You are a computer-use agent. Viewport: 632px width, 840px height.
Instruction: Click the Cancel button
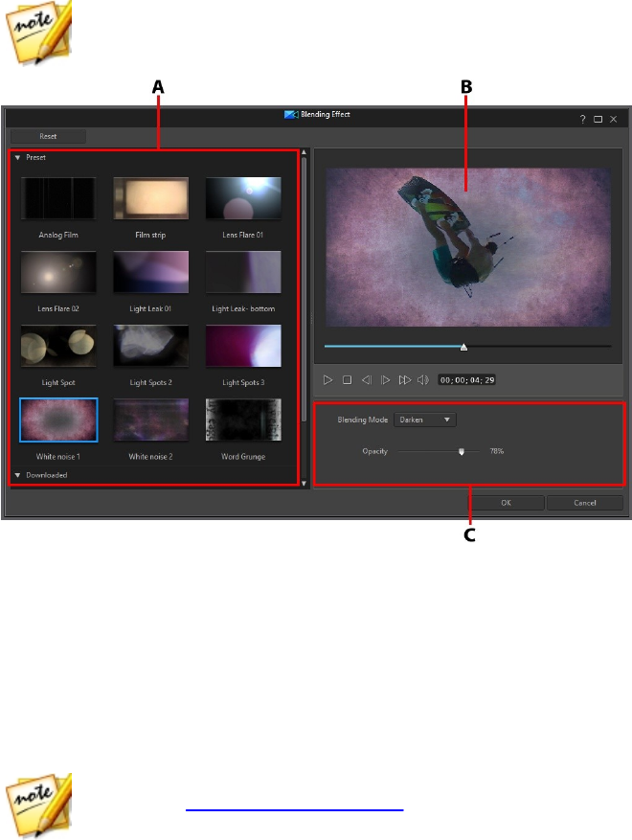point(585,503)
